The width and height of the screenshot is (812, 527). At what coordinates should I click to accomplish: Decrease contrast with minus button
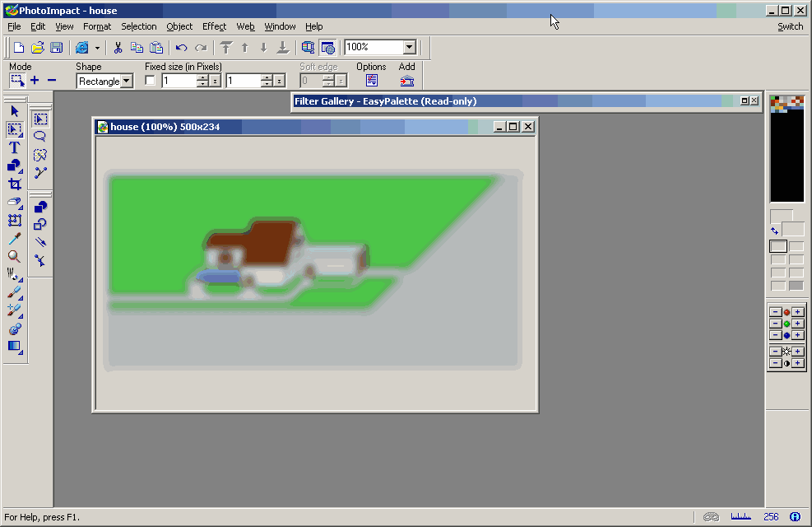[775, 363]
